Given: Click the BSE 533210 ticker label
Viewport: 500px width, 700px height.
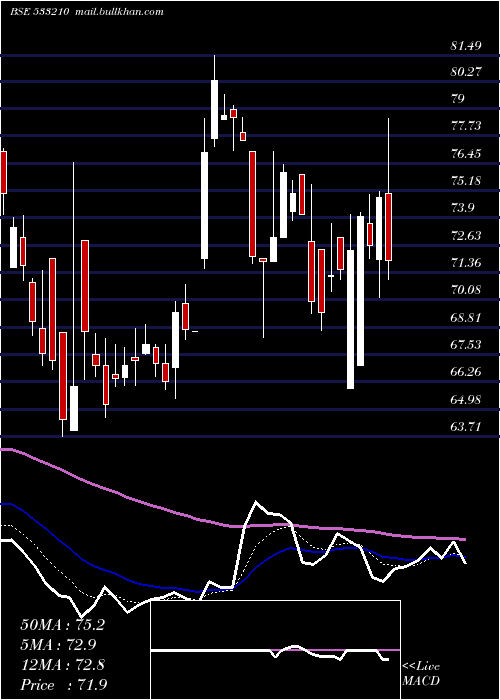Looking at the screenshot, I should click(39, 12).
